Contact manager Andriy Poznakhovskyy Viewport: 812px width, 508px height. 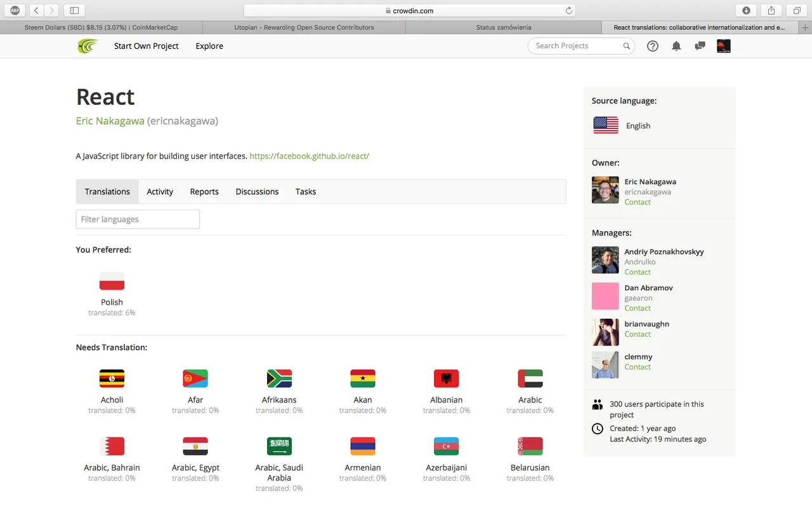click(x=638, y=272)
